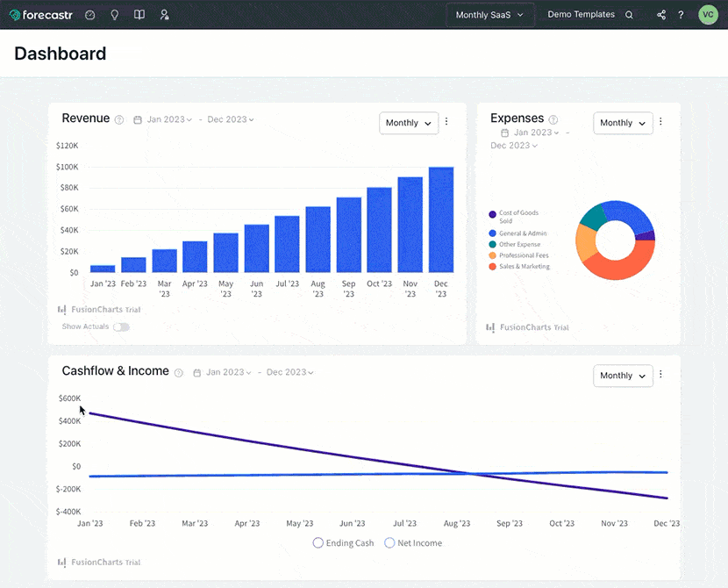Image resolution: width=728 pixels, height=588 pixels.
Task: Change the Revenue start date Jan 2023
Action: tap(169, 119)
